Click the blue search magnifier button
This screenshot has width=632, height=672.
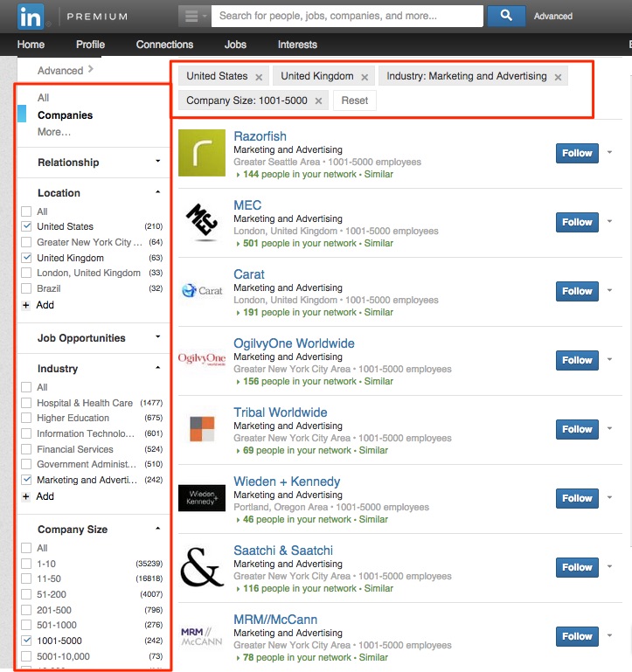point(506,16)
